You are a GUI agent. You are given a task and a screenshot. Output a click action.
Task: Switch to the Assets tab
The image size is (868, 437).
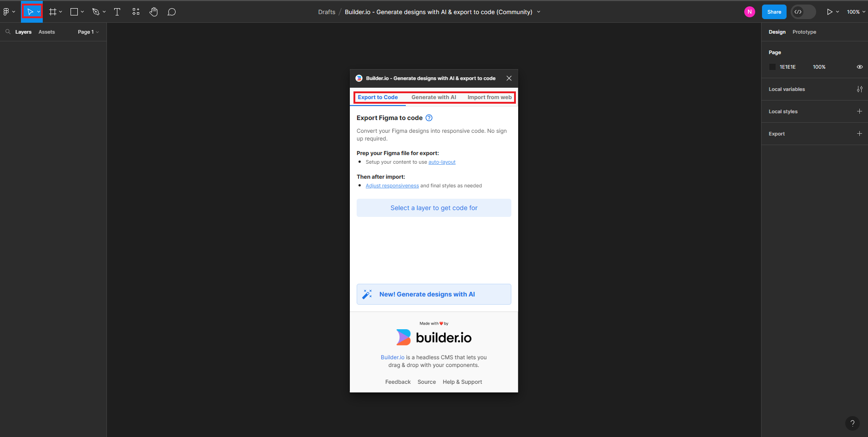46,32
